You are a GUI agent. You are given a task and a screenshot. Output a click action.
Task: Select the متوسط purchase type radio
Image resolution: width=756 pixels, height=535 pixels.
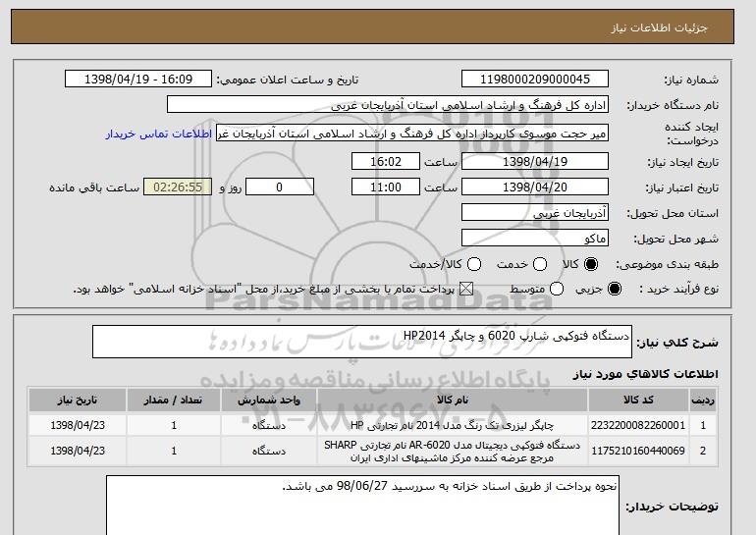[x=557, y=289]
